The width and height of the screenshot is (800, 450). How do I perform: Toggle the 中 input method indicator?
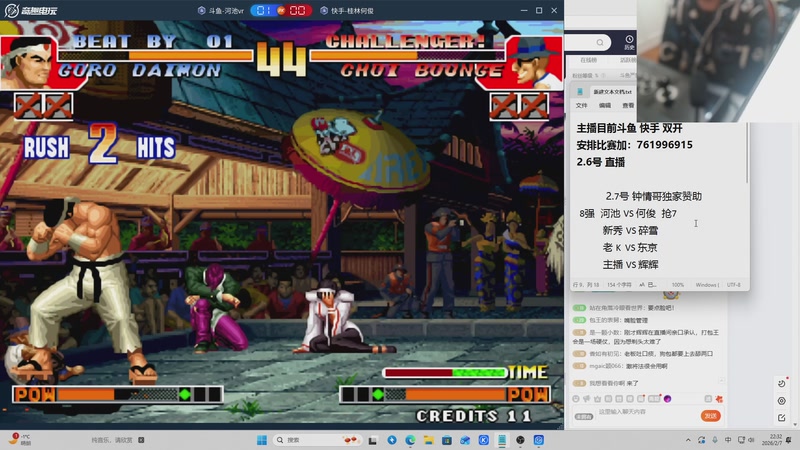tap(728, 440)
